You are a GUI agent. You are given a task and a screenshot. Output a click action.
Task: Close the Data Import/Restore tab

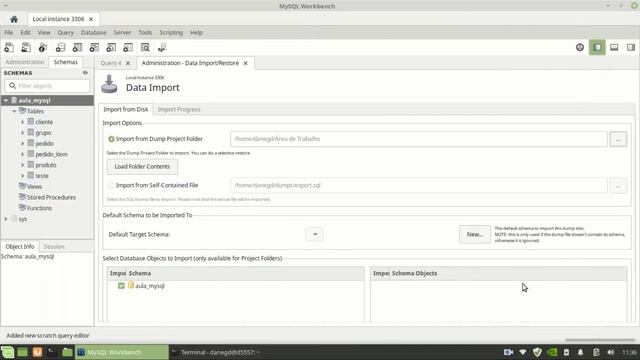[x=245, y=63]
